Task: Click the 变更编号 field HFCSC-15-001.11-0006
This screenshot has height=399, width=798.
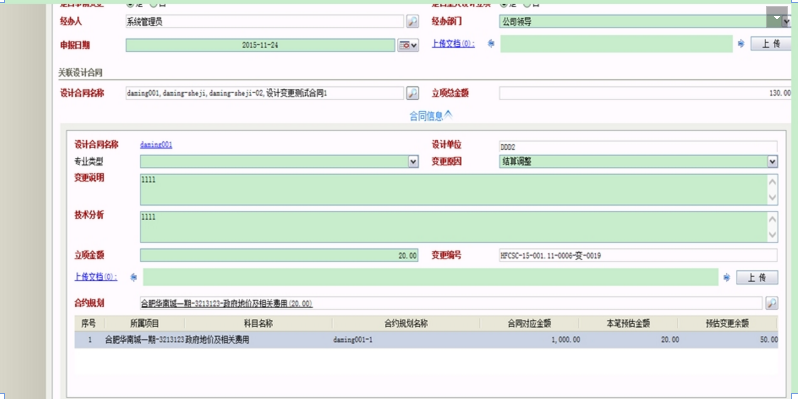Action: click(x=638, y=255)
